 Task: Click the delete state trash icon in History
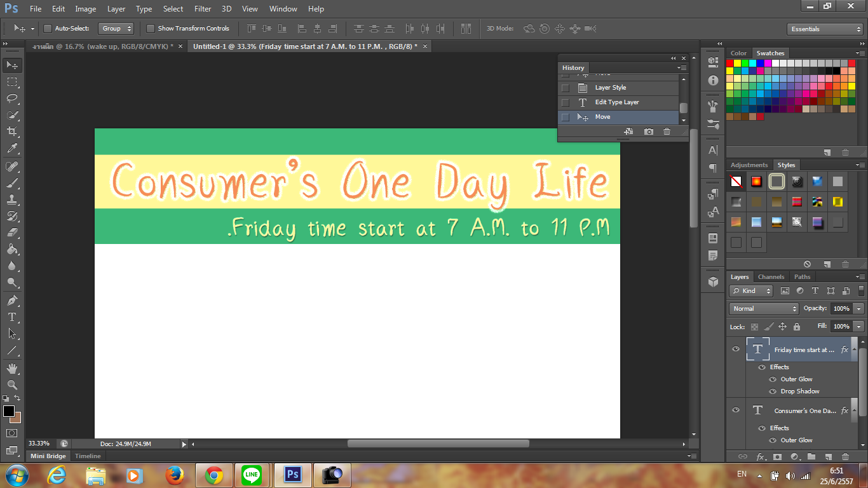[667, 132]
